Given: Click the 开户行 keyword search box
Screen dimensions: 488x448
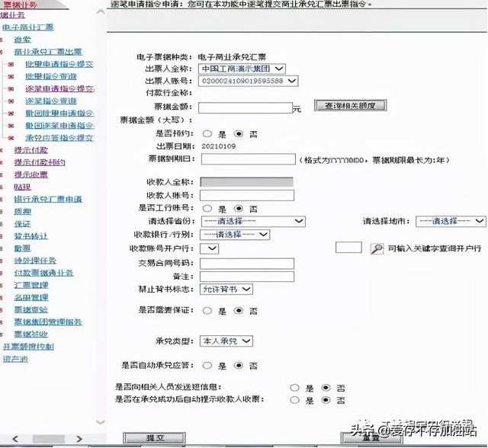Looking at the screenshot, I should pyautogui.click(x=348, y=248).
